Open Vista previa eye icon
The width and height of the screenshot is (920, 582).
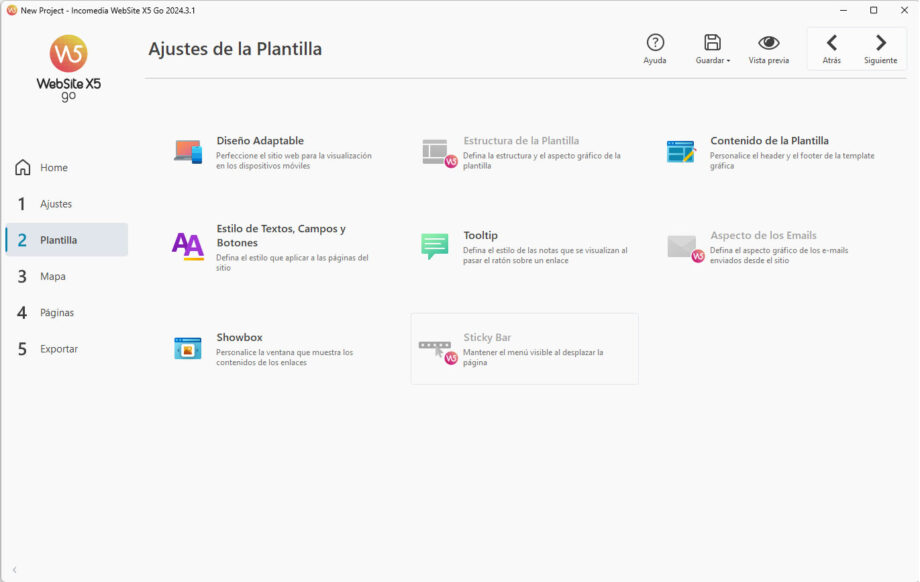tap(769, 42)
